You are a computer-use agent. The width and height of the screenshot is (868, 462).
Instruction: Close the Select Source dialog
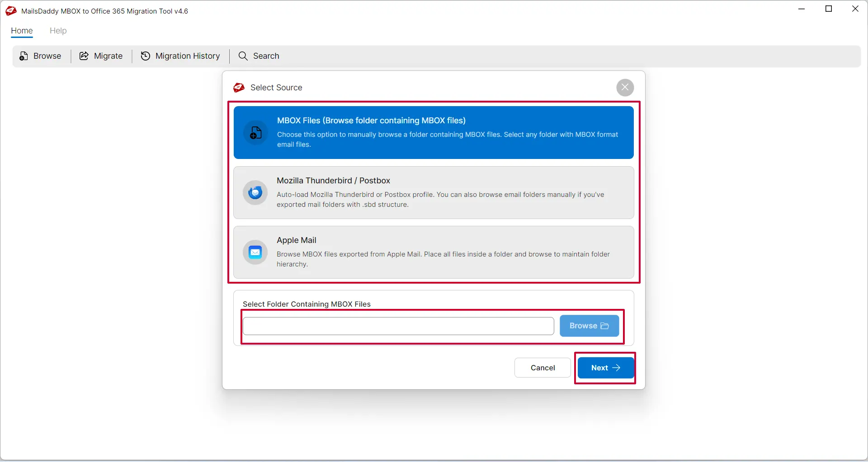[625, 88]
